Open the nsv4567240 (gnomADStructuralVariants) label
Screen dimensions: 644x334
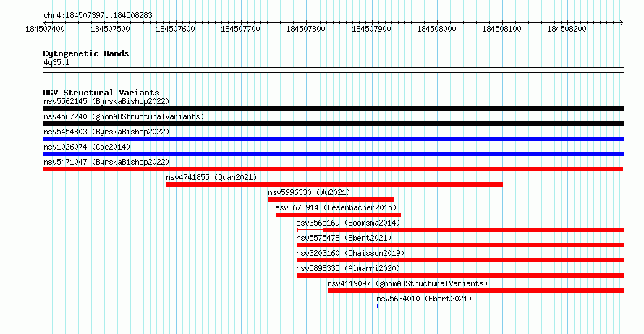[124, 116]
